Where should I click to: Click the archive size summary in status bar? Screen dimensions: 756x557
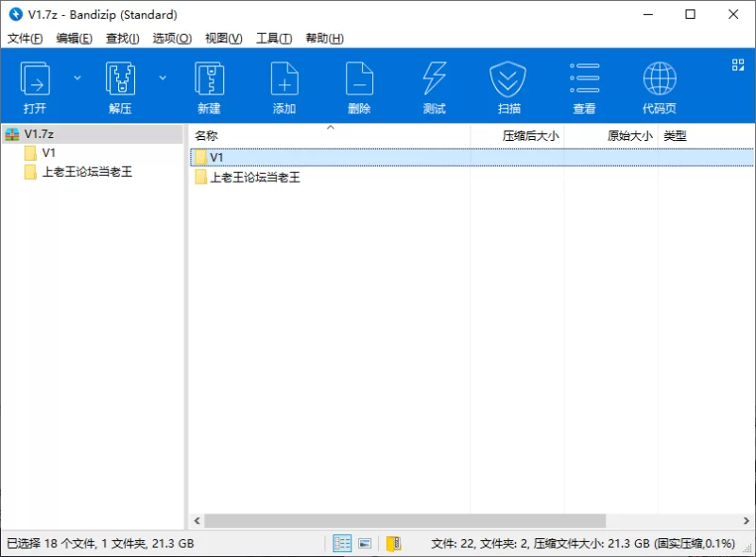583,544
